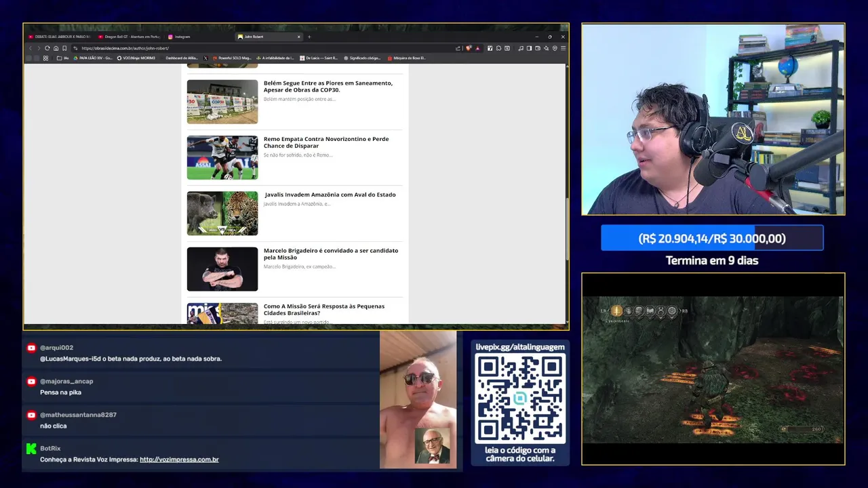The image size is (868, 488).
Task: Click the sunglasses man photo beside chat
Action: [x=418, y=399]
